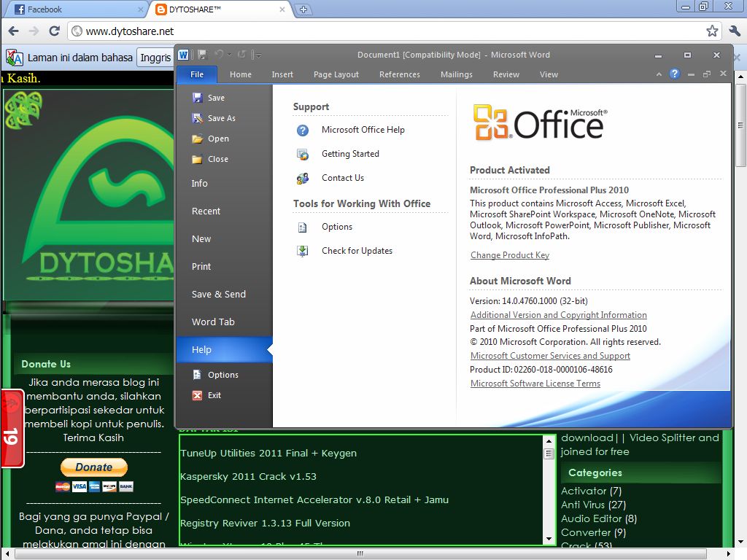Click the Save icon in the Quick Access Toolbar
Image resolution: width=747 pixels, height=560 pixels.
click(203, 55)
